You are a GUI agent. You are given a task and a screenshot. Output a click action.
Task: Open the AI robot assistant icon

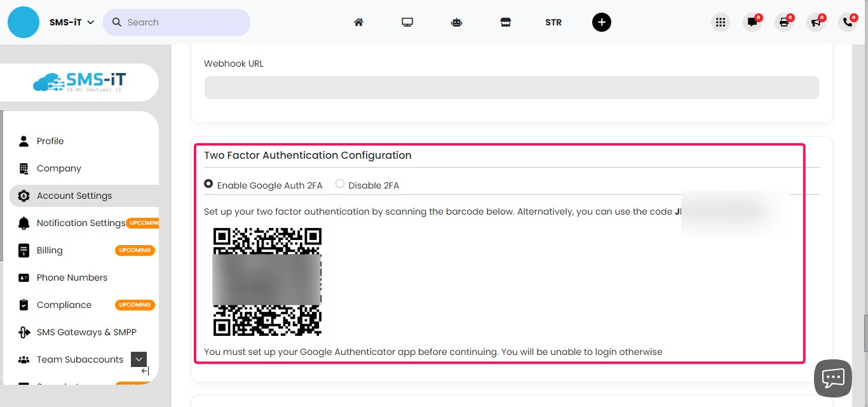(x=456, y=22)
